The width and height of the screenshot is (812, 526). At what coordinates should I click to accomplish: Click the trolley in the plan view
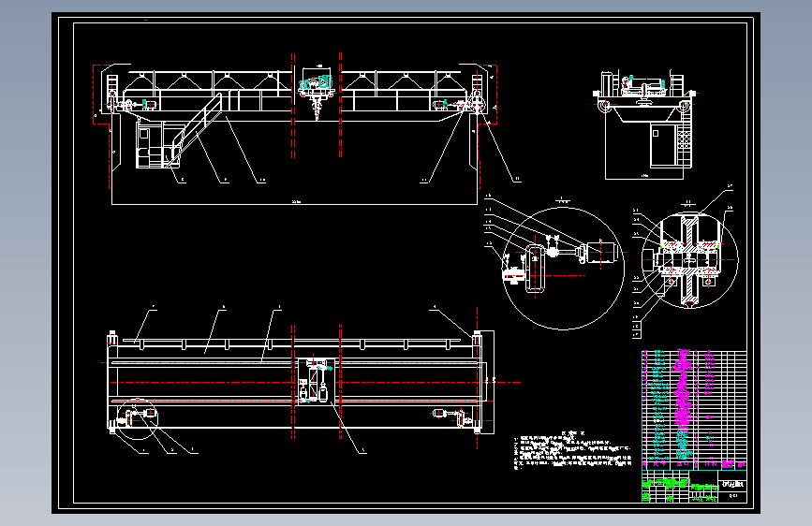pos(315,382)
